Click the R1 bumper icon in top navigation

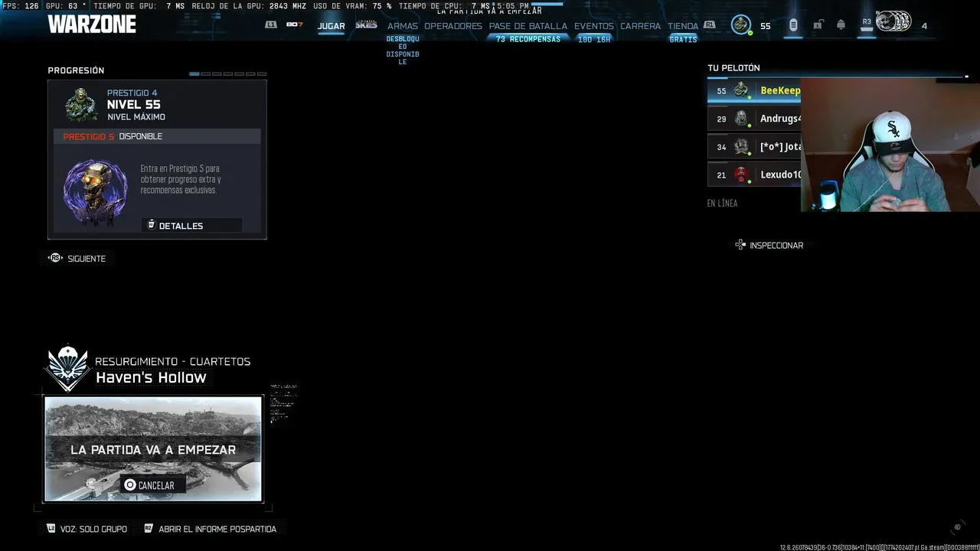[710, 25]
